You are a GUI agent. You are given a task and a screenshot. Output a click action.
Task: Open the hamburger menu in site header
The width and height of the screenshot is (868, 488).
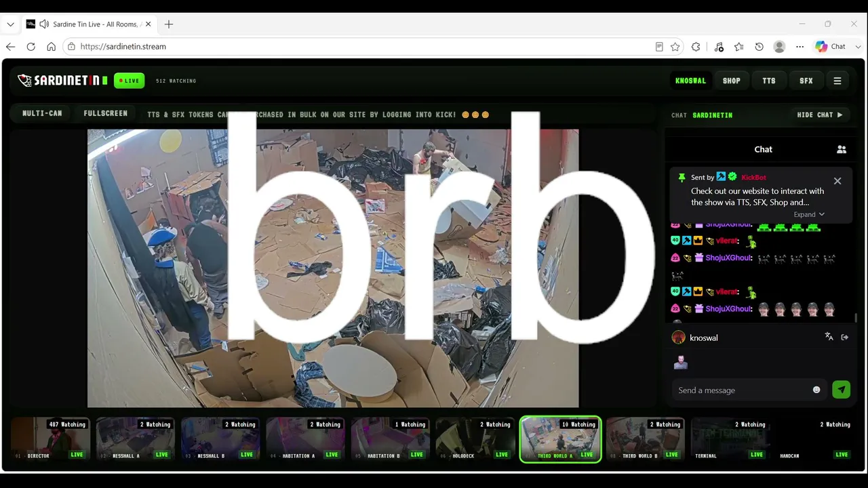click(x=837, y=81)
